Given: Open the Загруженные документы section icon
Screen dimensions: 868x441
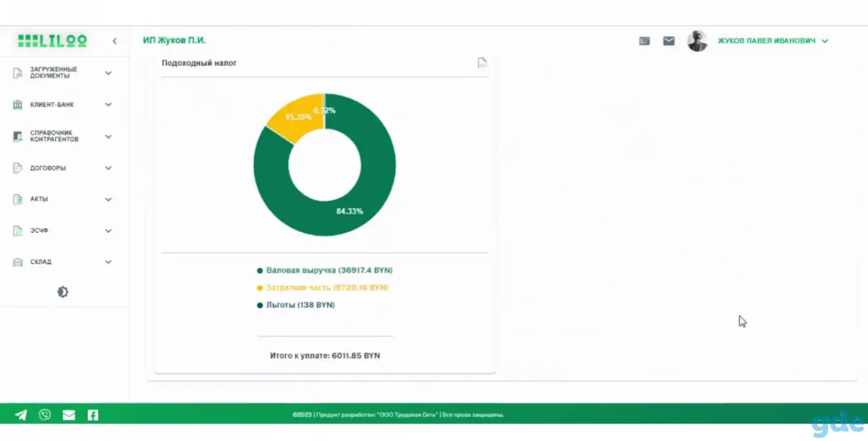Looking at the screenshot, I should 18,73.
